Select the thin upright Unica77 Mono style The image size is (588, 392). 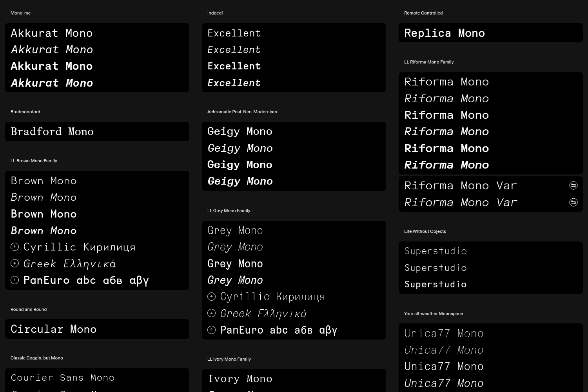click(x=444, y=334)
